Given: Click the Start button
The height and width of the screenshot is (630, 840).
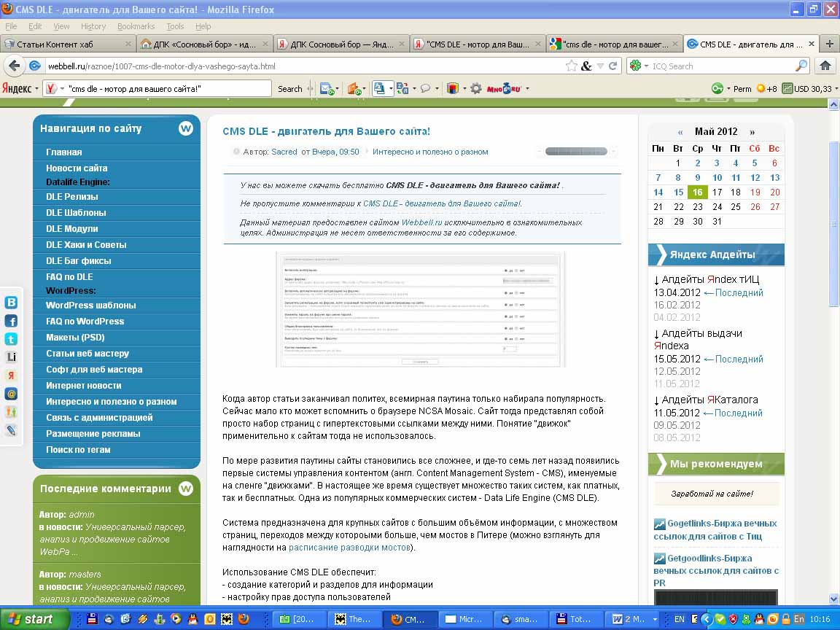Looking at the screenshot, I should 35,619.
